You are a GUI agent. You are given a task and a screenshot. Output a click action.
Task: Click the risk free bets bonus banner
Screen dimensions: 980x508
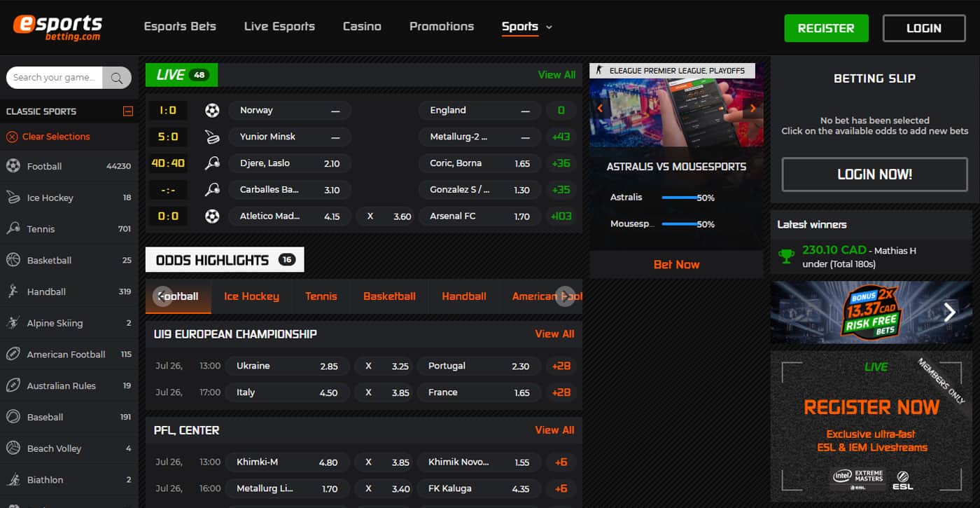coord(871,313)
